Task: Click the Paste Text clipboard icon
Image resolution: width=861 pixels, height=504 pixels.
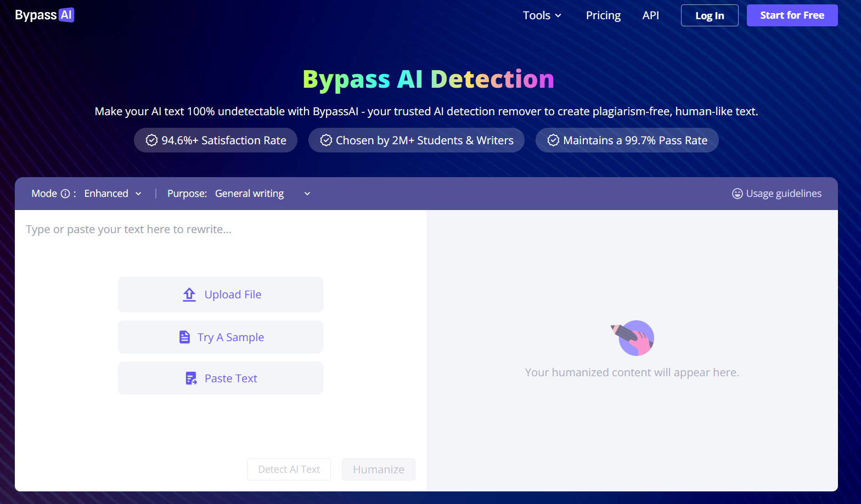Action: coord(191,378)
